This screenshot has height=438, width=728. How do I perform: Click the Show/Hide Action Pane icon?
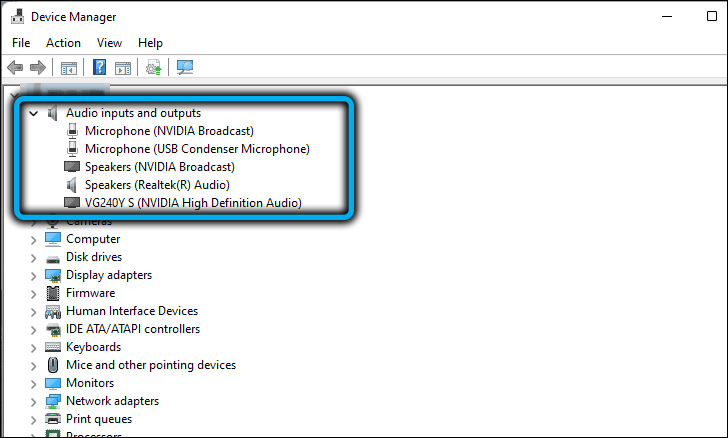click(x=123, y=67)
